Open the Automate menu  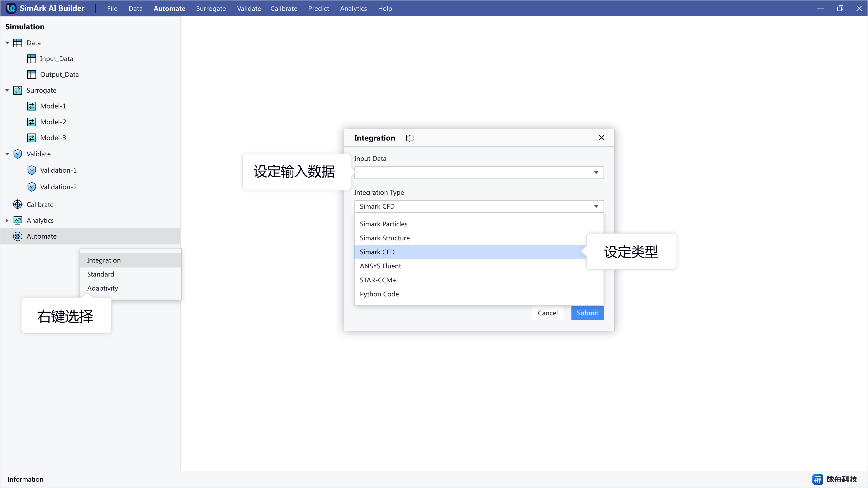pos(170,8)
